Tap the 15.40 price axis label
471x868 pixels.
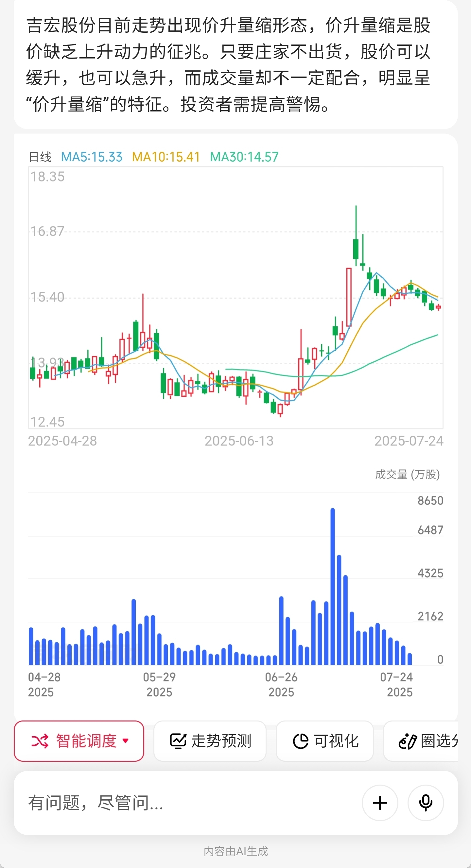coord(47,297)
